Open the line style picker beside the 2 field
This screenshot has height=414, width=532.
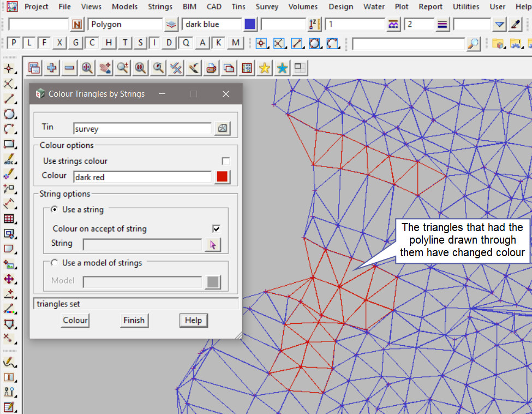(442, 25)
